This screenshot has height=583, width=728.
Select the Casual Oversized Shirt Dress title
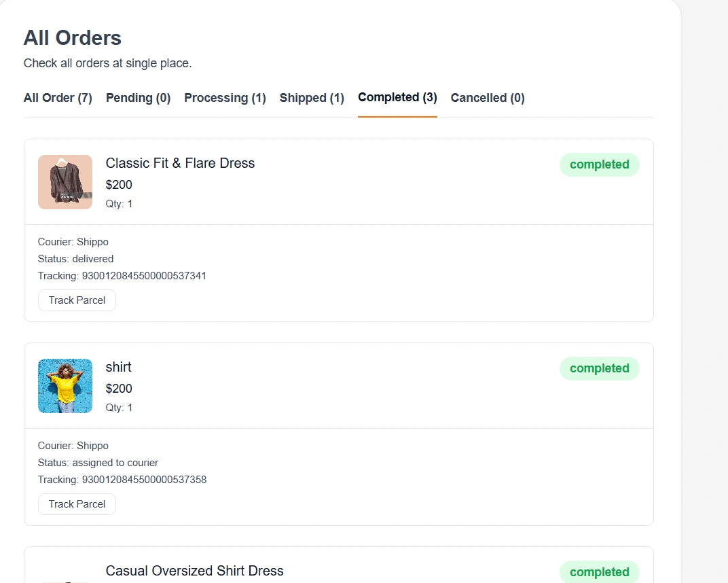click(x=194, y=571)
